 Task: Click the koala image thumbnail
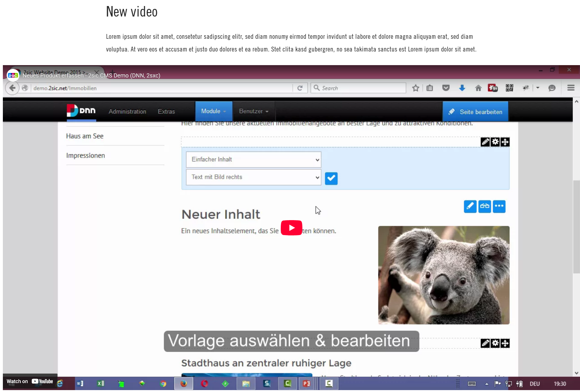(443, 275)
